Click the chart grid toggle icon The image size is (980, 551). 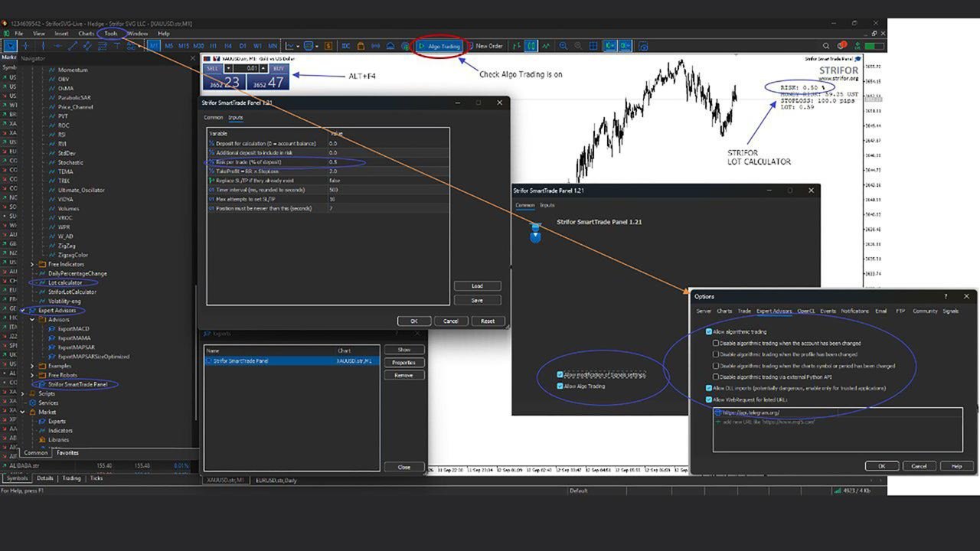pyautogui.click(x=594, y=46)
